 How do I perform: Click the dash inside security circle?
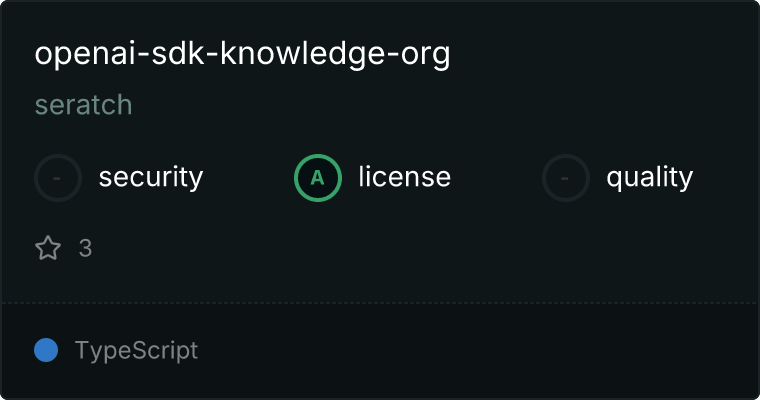(57, 178)
